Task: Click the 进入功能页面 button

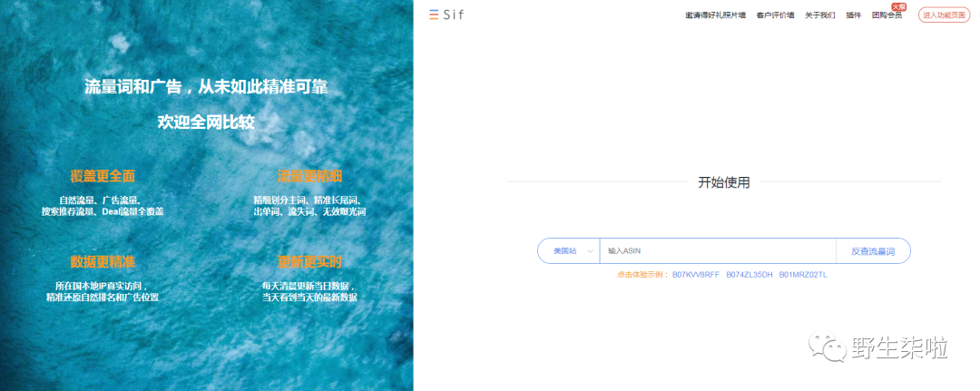Action: (x=944, y=15)
